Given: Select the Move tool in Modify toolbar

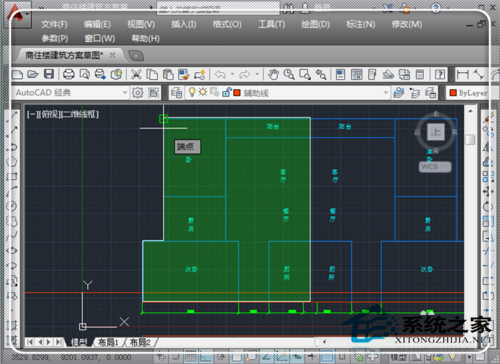Looking at the screenshot, I should point(487,192).
